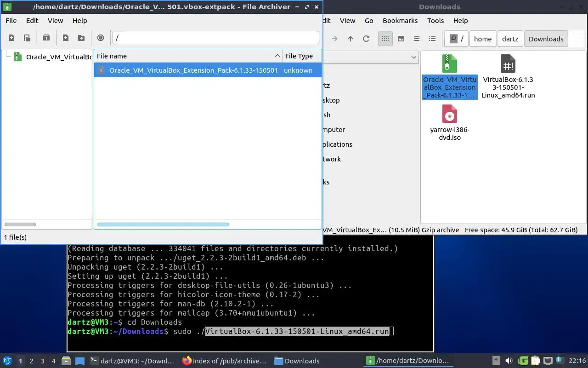Open Help menu in File Archiver
The image size is (588, 368).
[x=79, y=21]
